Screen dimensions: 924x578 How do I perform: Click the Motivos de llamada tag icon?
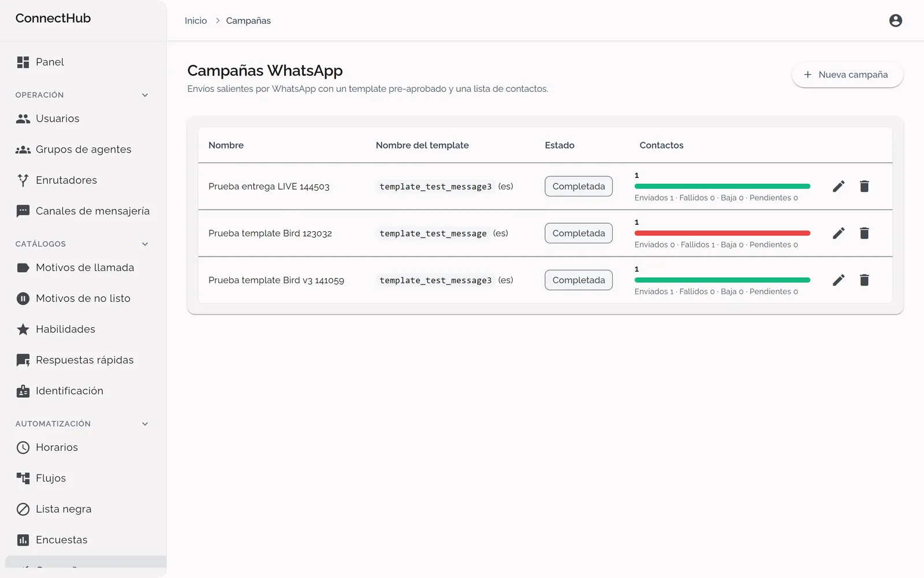point(23,268)
